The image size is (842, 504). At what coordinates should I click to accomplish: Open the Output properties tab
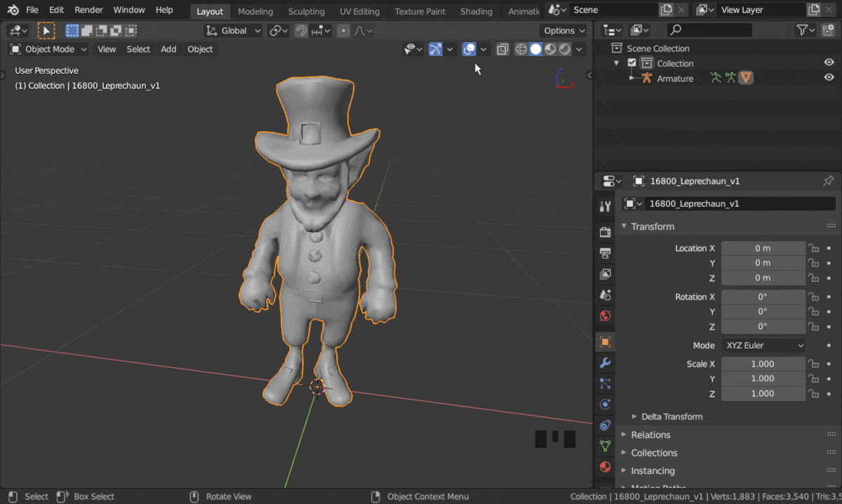[x=605, y=253]
